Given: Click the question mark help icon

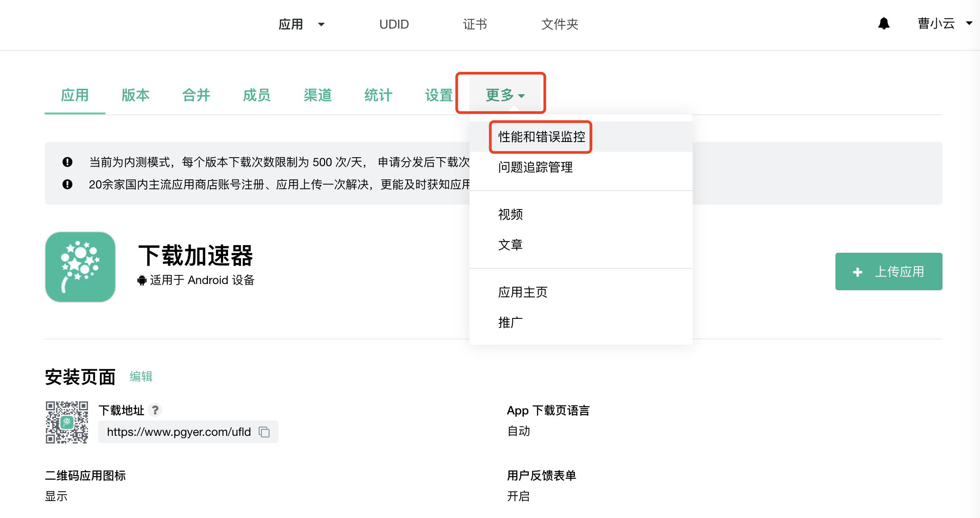Looking at the screenshot, I should pyautogui.click(x=155, y=410).
